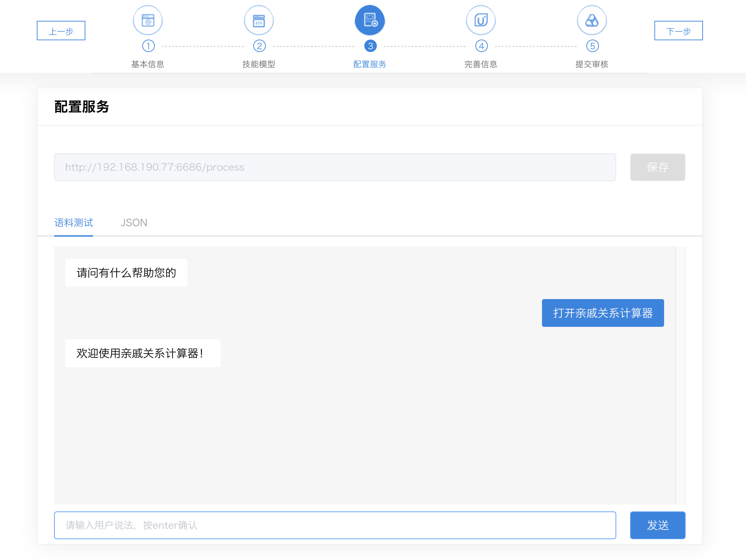
Task: Click the 完善信息 step icon
Action: coord(481,20)
